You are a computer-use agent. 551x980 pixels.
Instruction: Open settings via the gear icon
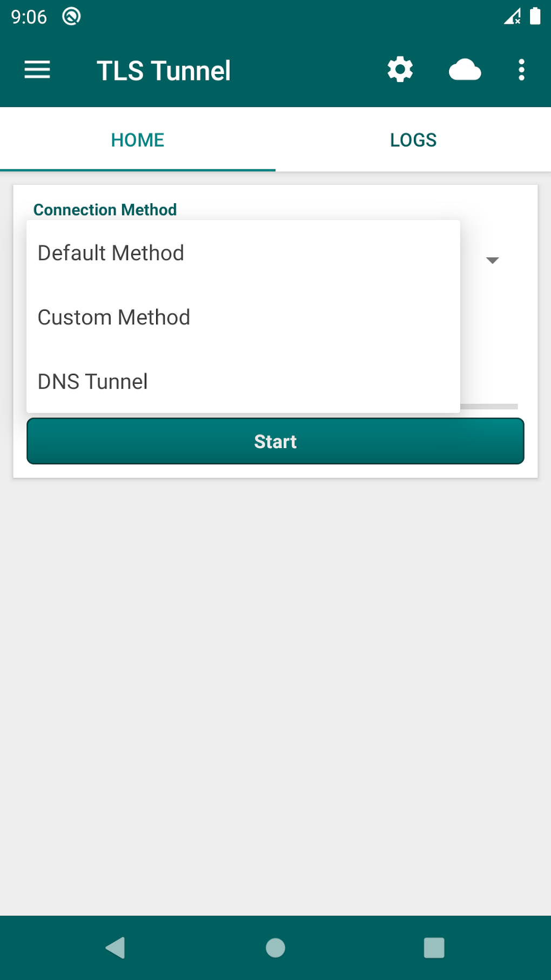click(400, 70)
